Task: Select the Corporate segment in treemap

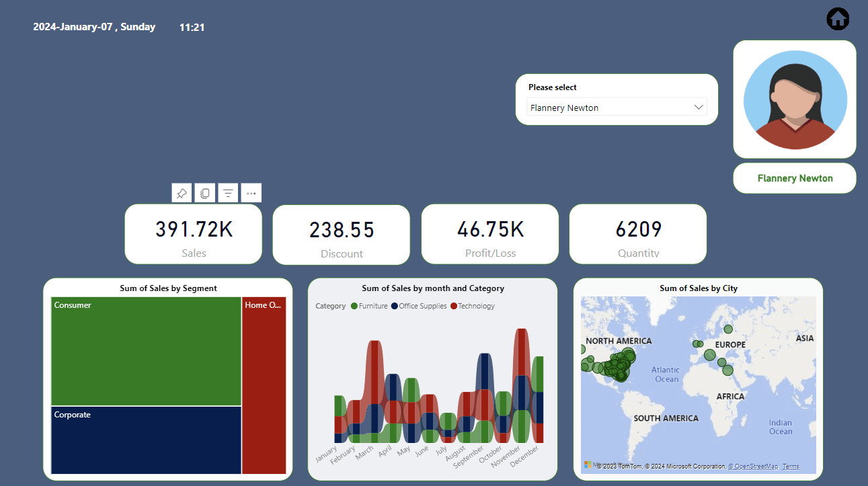Action: point(146,440)
